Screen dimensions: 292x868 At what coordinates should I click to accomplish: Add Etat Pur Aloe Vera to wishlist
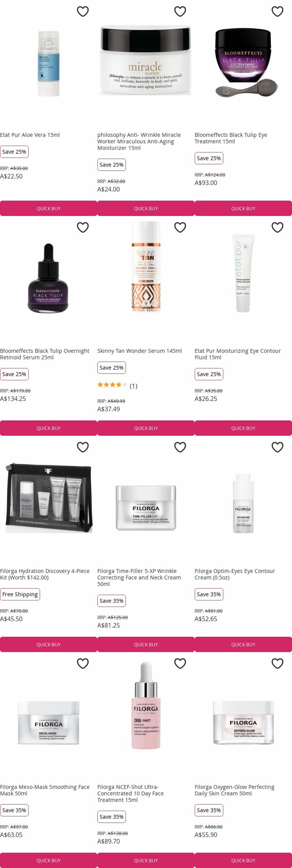pos(83,12)
